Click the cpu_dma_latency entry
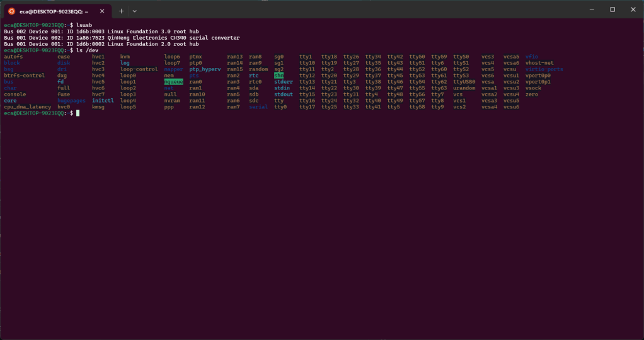The image size is (644, 340). (27, 107)
